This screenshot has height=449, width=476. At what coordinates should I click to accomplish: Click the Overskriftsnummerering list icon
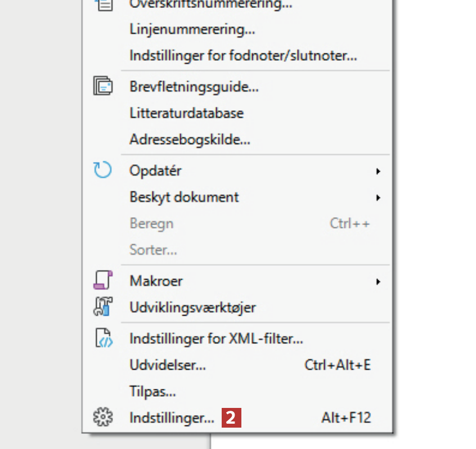point(103,5)
